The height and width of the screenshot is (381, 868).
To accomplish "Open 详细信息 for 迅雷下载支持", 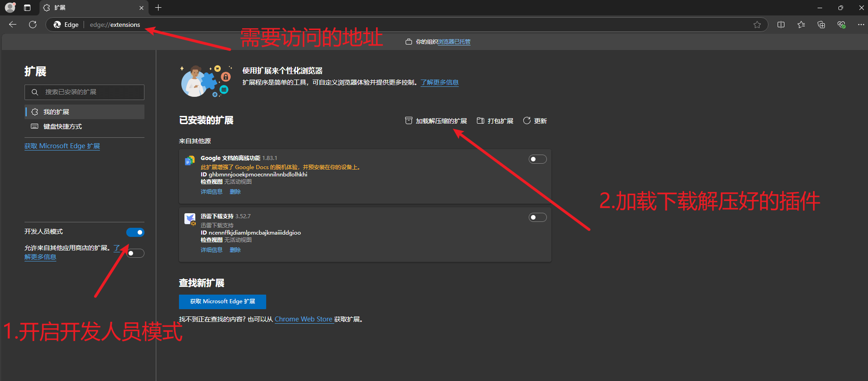I will 212,250.
